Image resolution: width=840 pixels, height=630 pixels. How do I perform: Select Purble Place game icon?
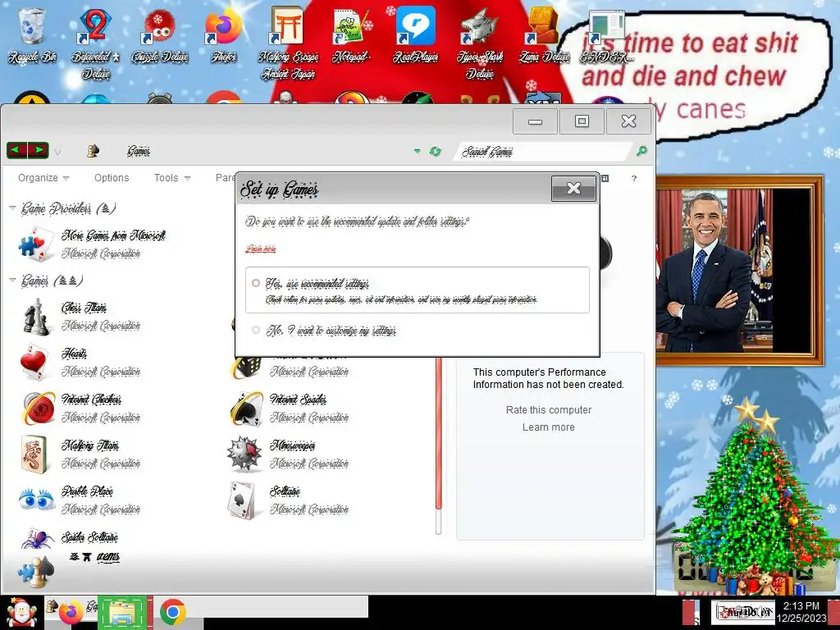pos(36,500)
